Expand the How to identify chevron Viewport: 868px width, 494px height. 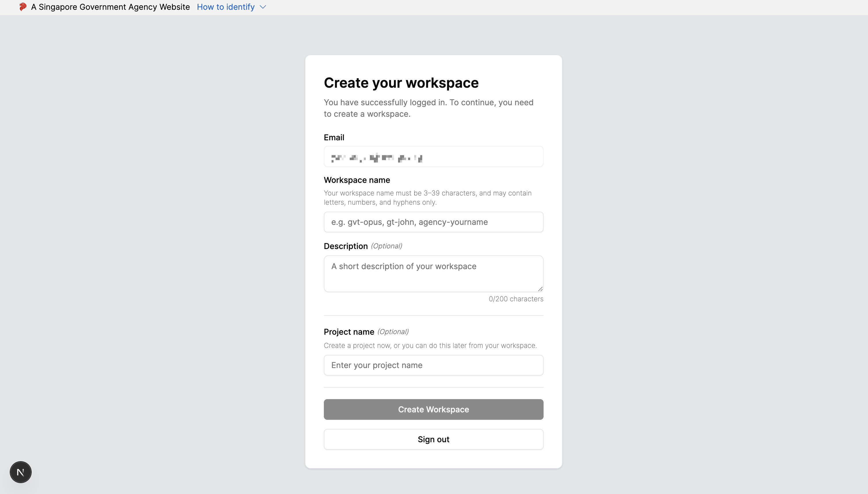(263, 7)
